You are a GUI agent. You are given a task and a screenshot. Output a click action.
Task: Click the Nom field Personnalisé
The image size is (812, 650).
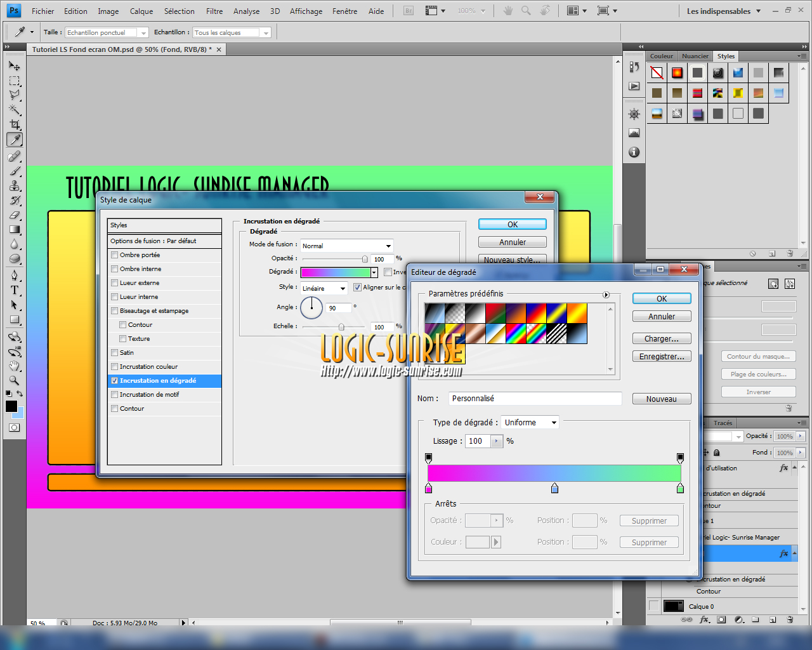coord(535,399)
